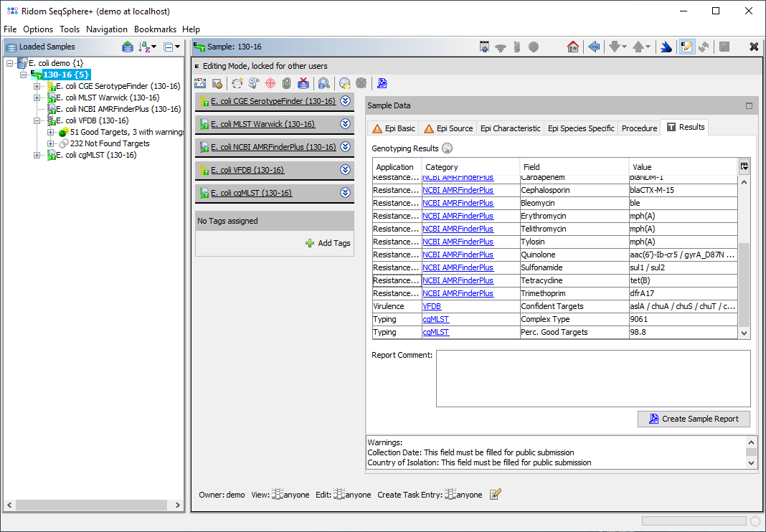Click the blue back arrow icon
This screenshot has width=766, height=532.
tap(594, 47)
